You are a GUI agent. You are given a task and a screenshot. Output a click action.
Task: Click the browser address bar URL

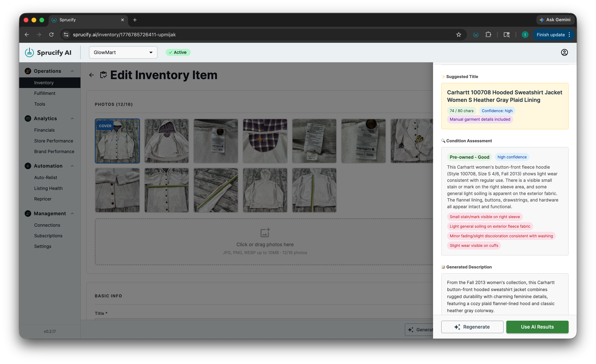pyautogui.click(x=124, y=35)
